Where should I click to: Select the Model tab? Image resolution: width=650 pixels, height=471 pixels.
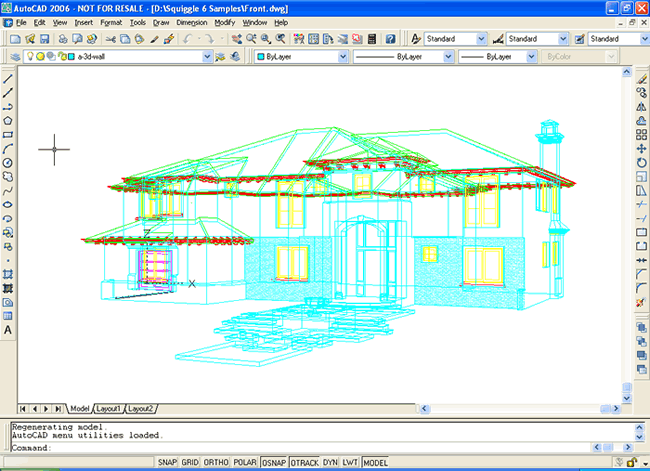pyautogui.click(x=80, y=409)
